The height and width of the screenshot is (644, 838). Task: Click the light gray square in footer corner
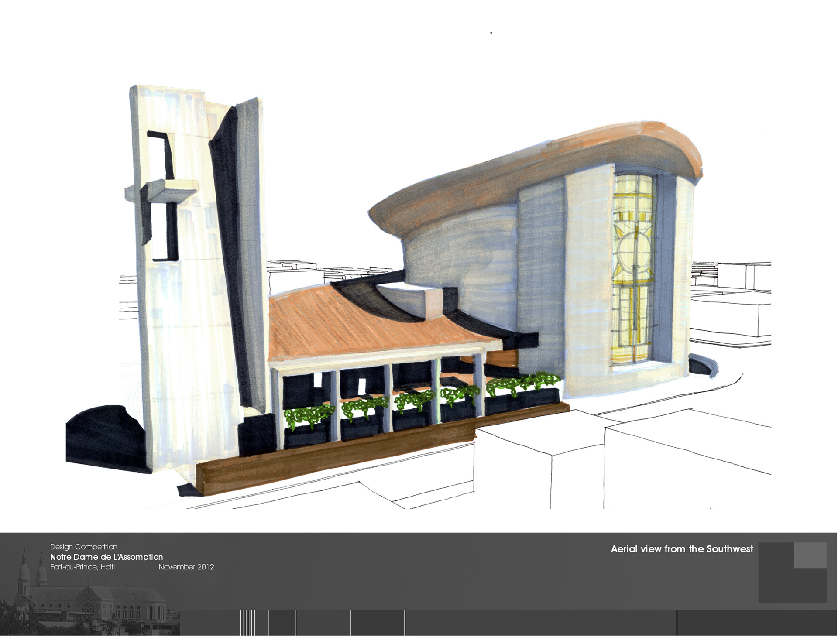(x=810, y=555)
